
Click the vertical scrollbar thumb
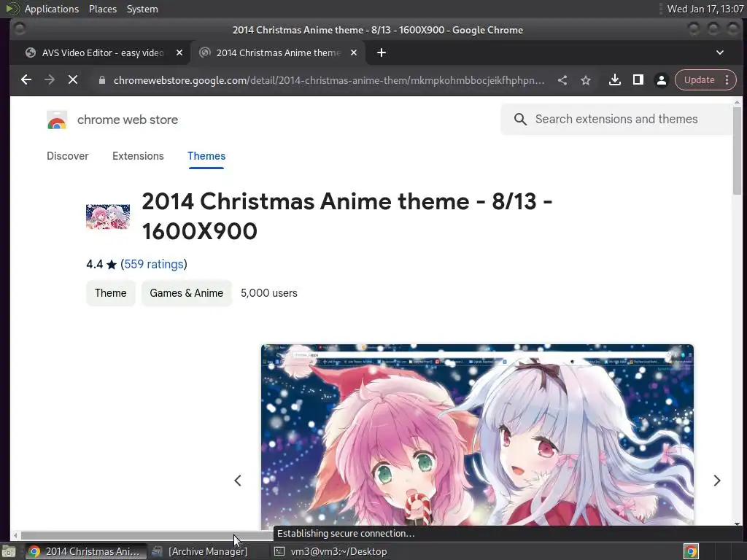737,150
